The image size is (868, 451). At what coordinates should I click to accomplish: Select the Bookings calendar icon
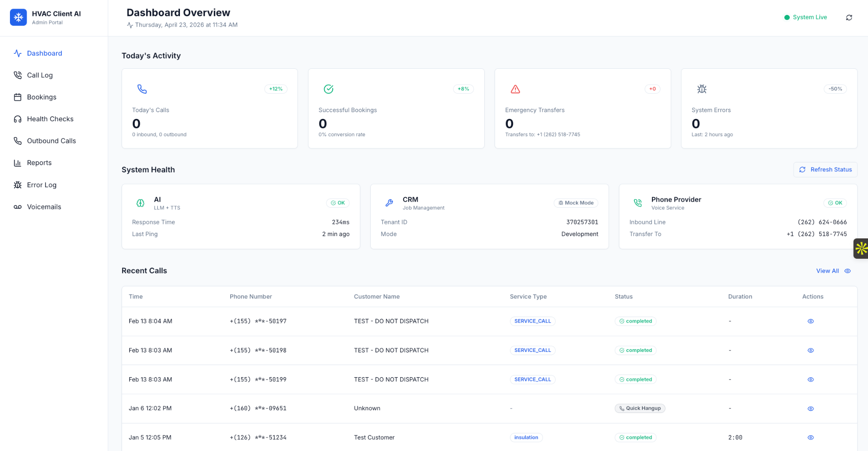pyautogui.click(x=18, y=97)
